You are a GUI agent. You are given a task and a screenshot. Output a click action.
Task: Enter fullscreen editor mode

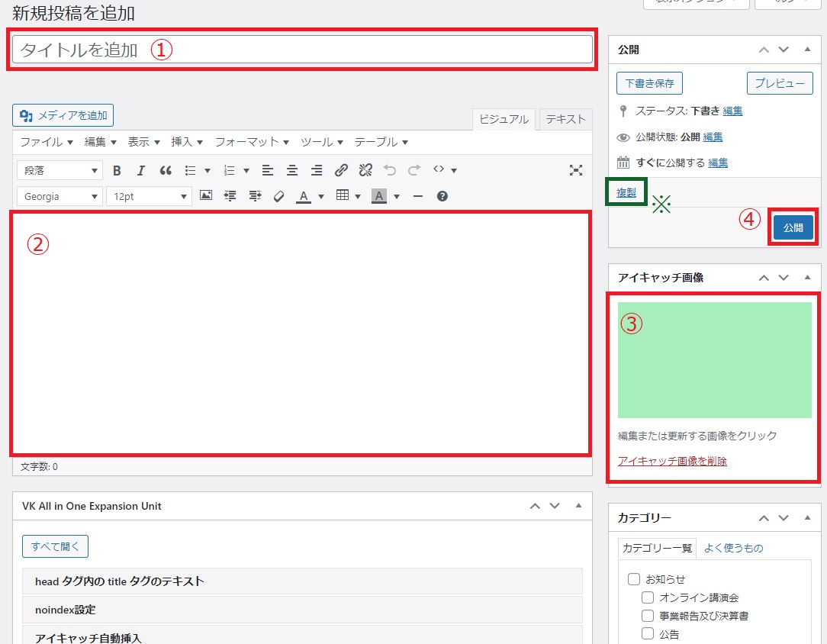[x=576, y=170]
